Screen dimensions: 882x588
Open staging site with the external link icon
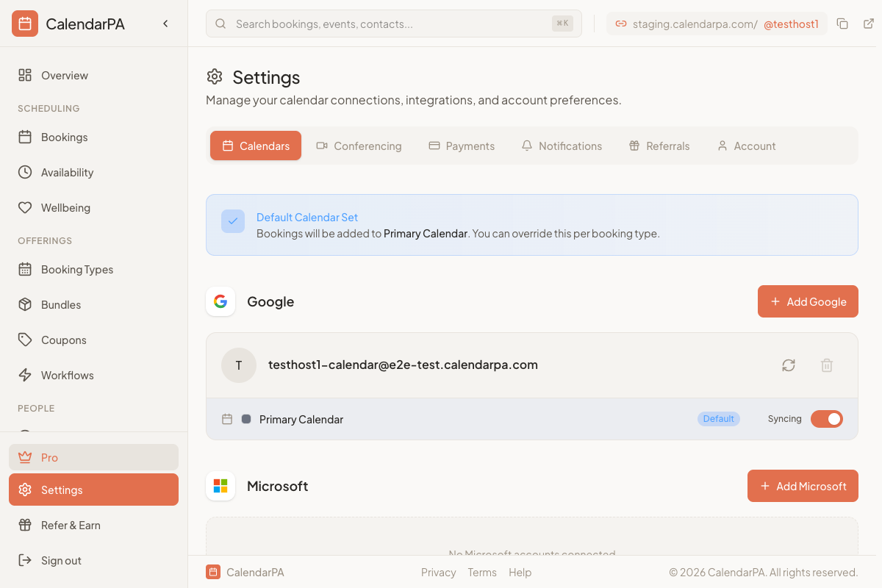867,24
